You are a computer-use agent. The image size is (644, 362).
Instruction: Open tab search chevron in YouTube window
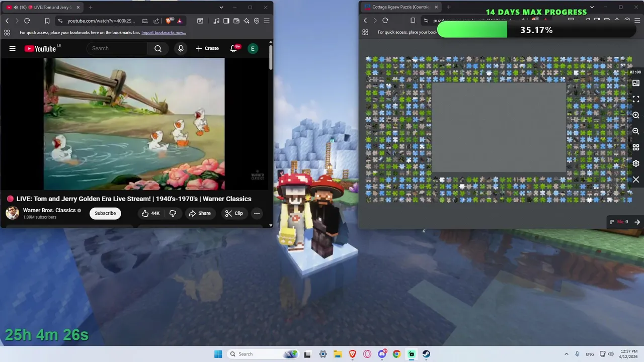tap(221, 8)
